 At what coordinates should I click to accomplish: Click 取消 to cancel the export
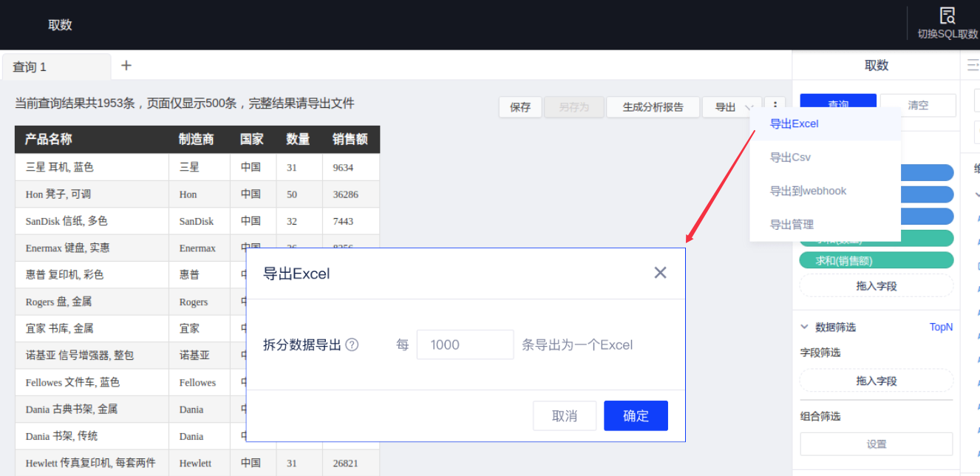click(564, 416)
